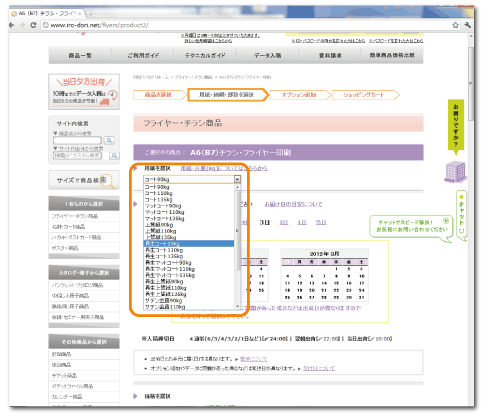Open the browser wrench menu
This screenshot has width=490, height=420.
[x=467, y=25]
